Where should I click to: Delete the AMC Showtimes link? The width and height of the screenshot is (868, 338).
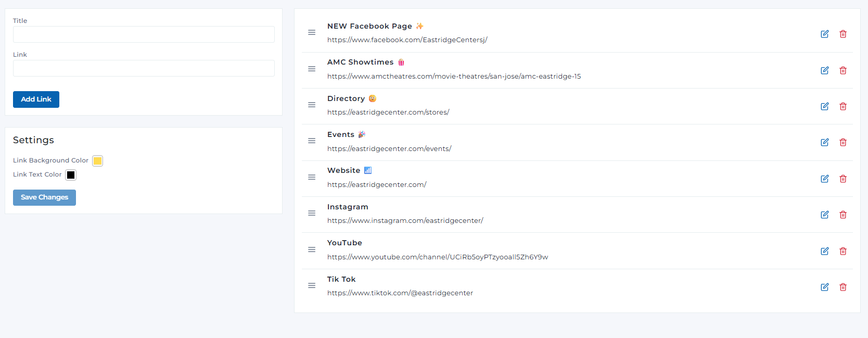click(x=843, y=70)
